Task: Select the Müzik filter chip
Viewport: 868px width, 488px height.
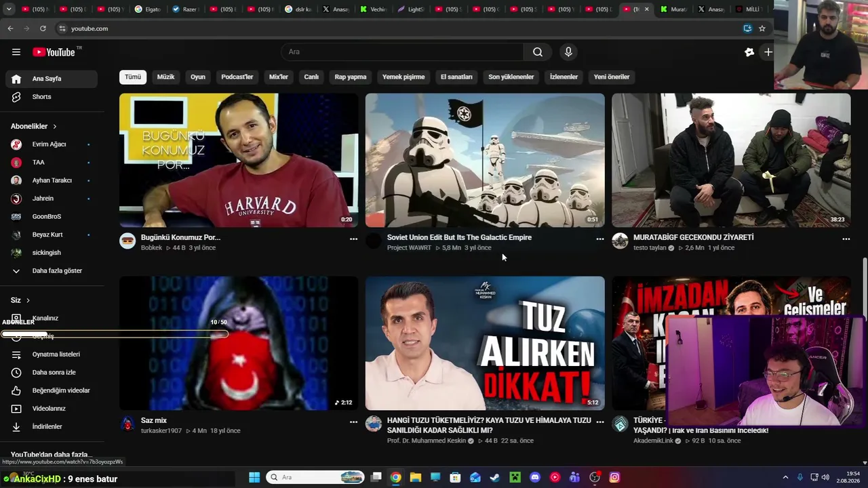Action: [166, 77]
